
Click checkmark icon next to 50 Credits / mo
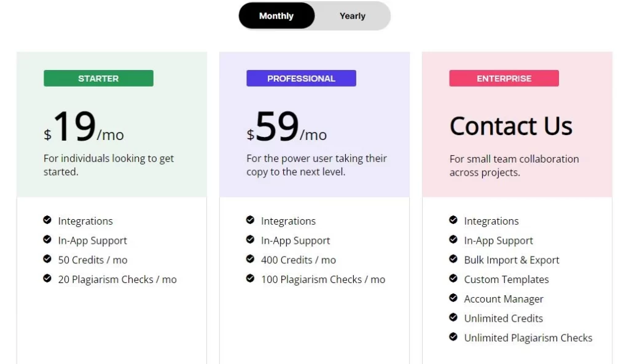coord(47,259)
